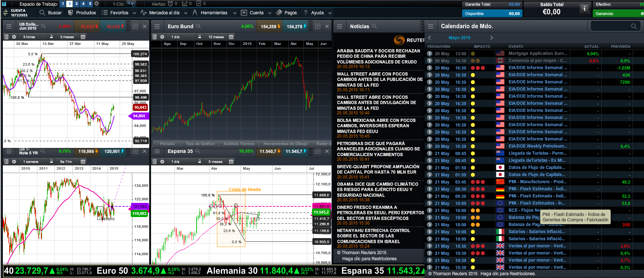The height and width of the screenshot is (278, 644).
Task: Switch to workspace 3
Action: point(76,4)
